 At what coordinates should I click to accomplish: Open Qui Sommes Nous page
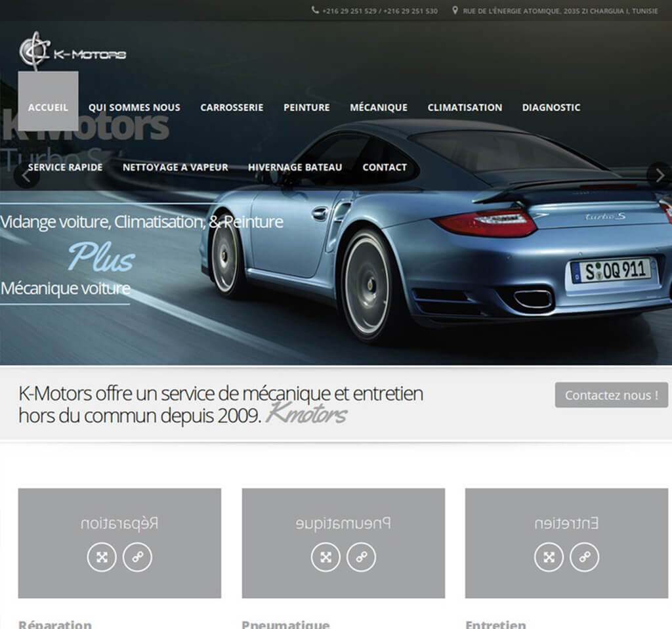click(x=134, y=107)
